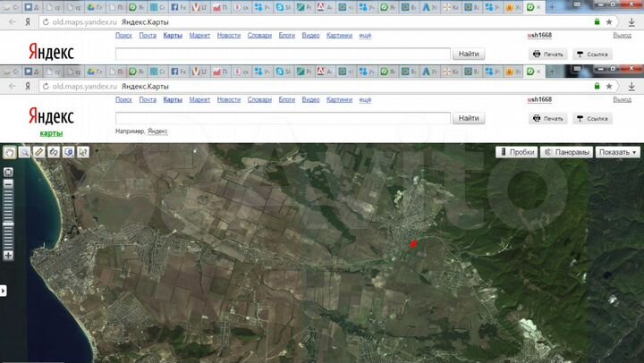This screenshot has width=644, height=363.
Task: Expand the Показать dropdown
Action: point(618,152)
